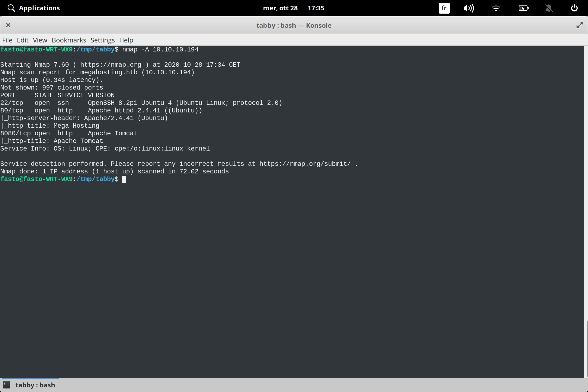Click the nmap.org/submit report link
The height and width of the screenshot is (392, 588).
coord(305,164)
